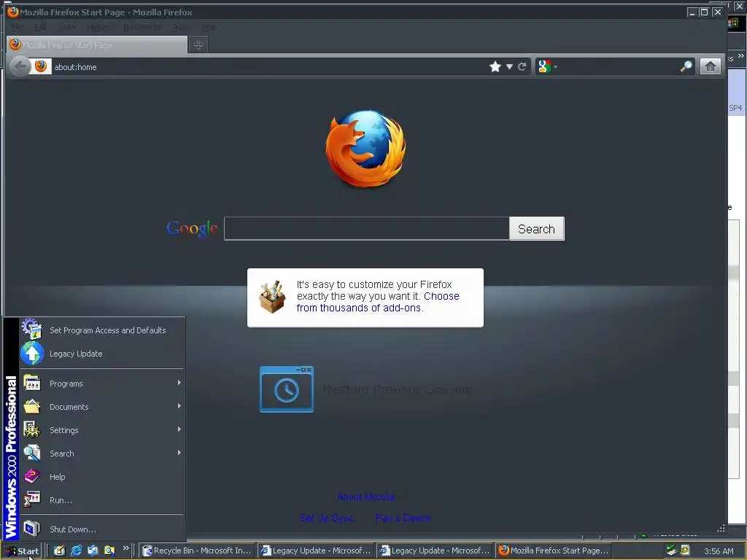Maximize the Firefox window
The height and width of the screenshot is (560, 747).
click(704, 12)
